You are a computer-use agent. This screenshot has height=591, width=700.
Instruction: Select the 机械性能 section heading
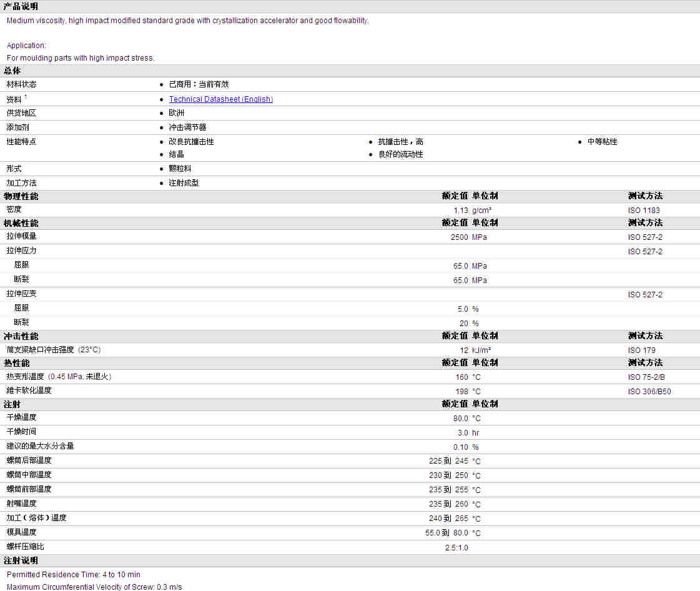pyautogui.click(x=21, y=223)
